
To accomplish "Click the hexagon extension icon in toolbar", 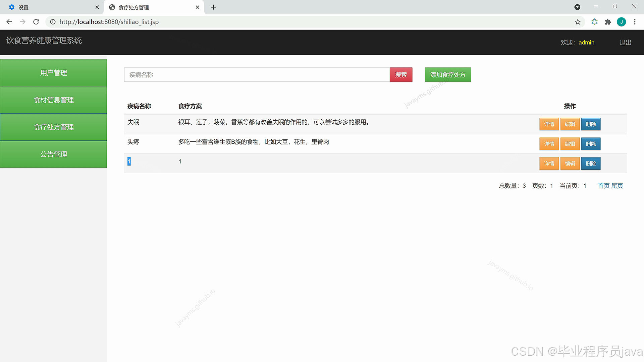I will click(x=594, y=22).
